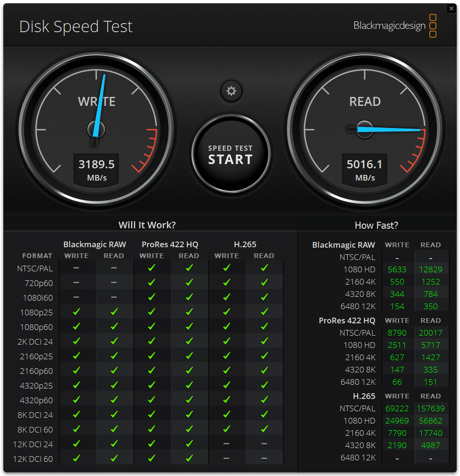Image resolution: width=460 pixels, height=476 pixels.
Task: Click the 4320p25 ProRes 422 HQ read checkmark
Action: [x=189, y=385]
